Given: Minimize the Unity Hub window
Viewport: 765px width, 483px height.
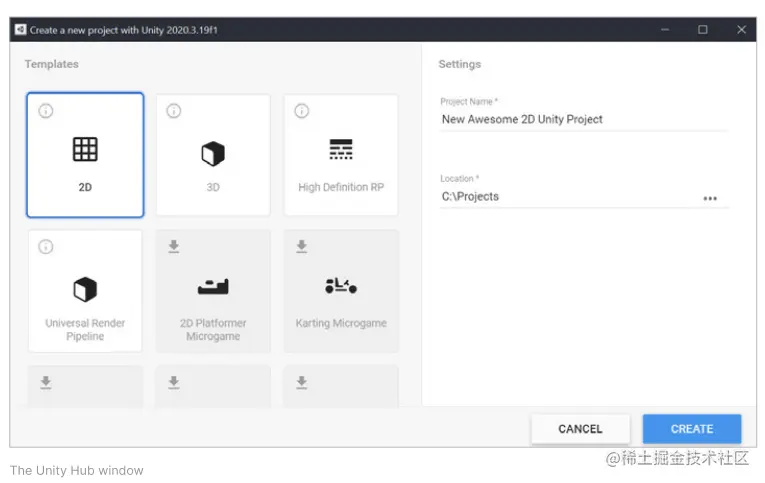Looking at the screenshot, I should pyautogui.click(x=665, y=30).
